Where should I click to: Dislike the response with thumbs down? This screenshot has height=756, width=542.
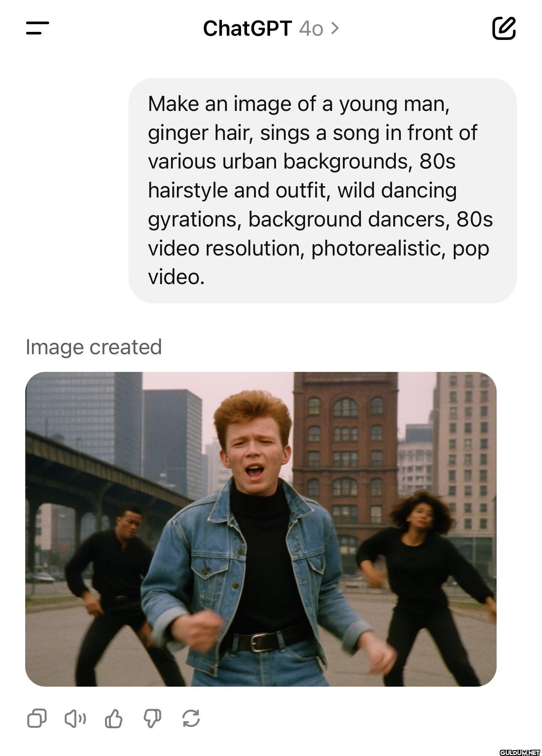152,718
